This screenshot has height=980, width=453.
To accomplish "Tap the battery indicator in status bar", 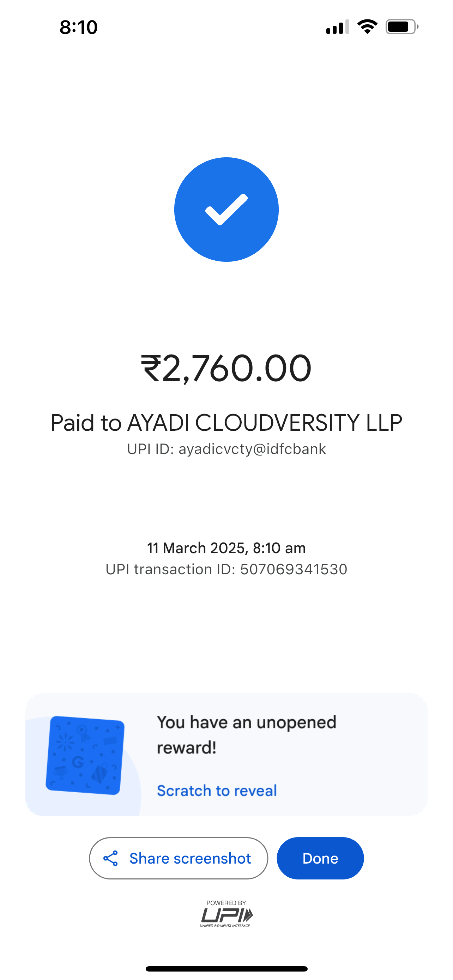I will point(401,27).
